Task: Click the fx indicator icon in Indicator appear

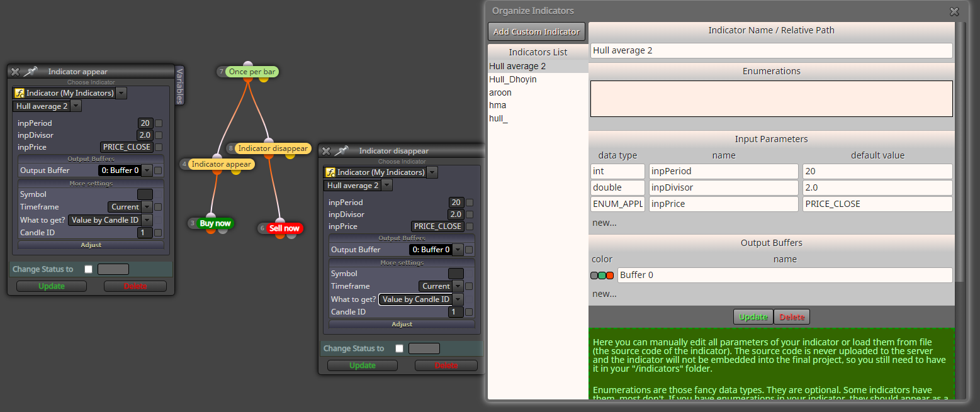Action: click(x=19, y=93)
